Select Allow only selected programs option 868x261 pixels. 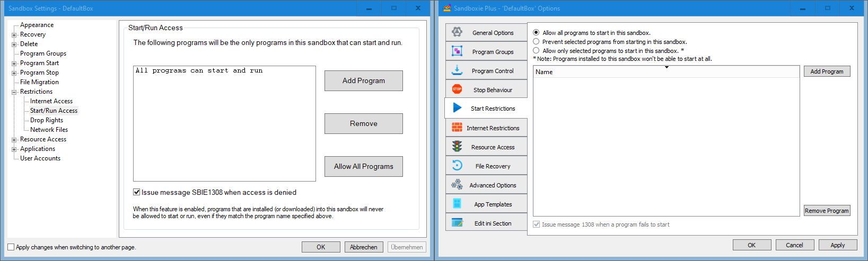point(536,51)
